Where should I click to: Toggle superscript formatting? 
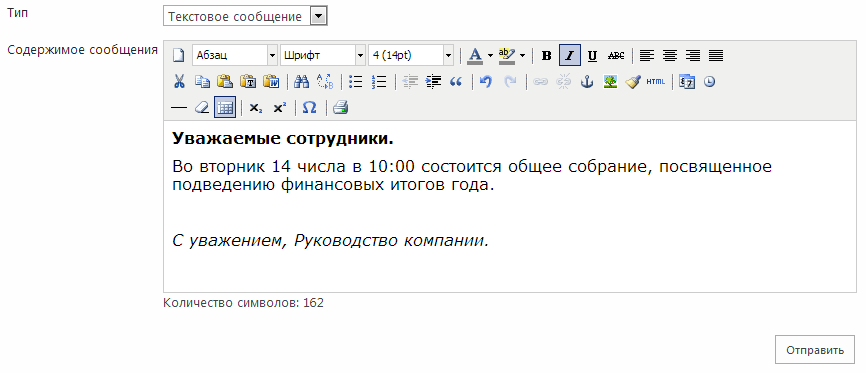coord(279,108)
